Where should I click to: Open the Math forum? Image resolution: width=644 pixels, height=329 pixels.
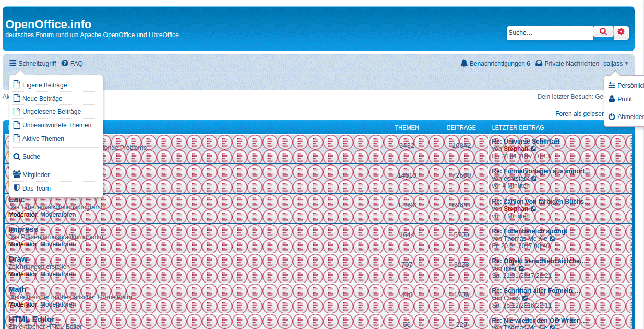tap(17, 289)
